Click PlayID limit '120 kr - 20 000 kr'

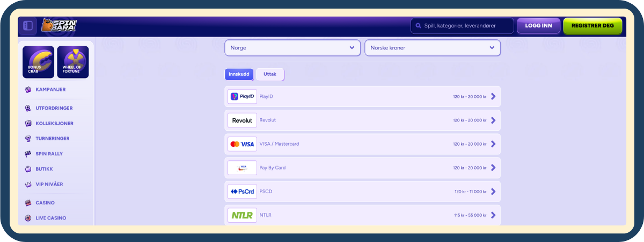[470, 97]
